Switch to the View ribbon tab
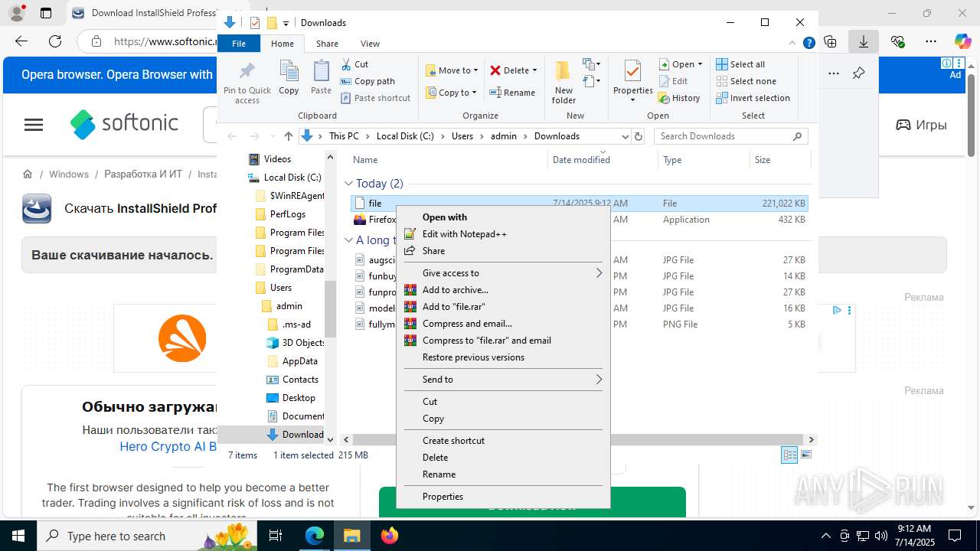 point(370,44)
